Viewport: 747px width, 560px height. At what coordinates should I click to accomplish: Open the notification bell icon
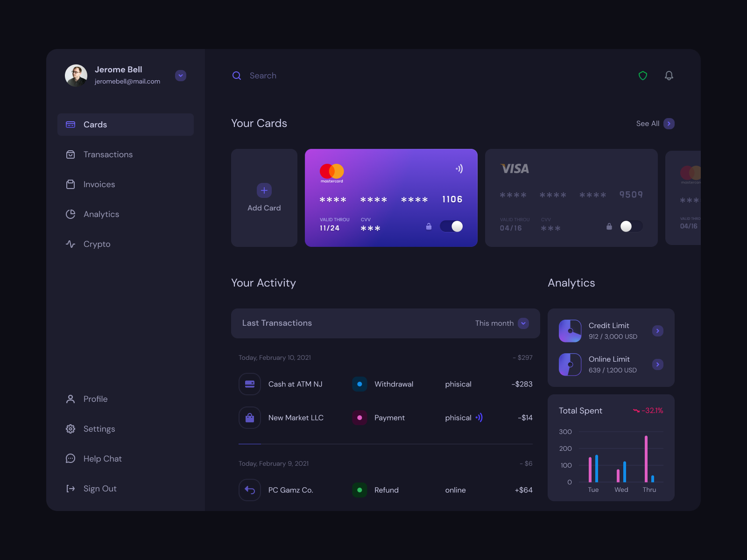tap(669, 75)
